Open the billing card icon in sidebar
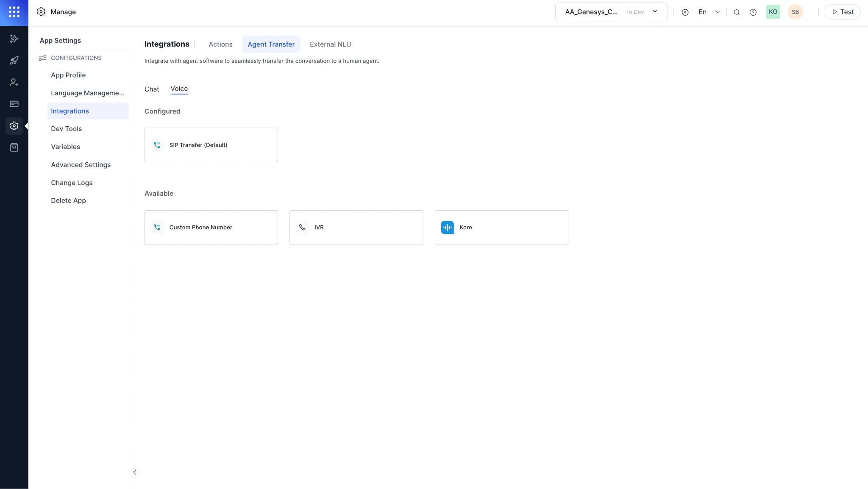 14,104
